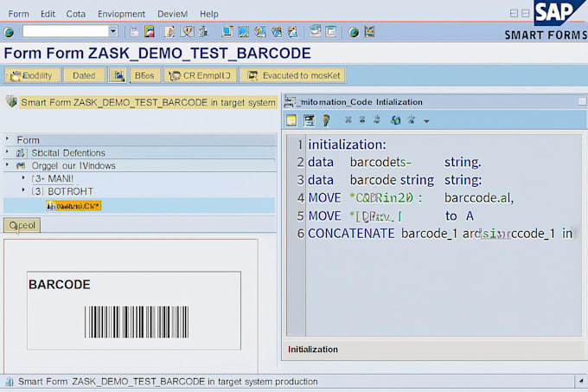The image size is (588, 392).
Task: Toggle the small box at right of Code Initialization header
Action: (x=582, y=101)
